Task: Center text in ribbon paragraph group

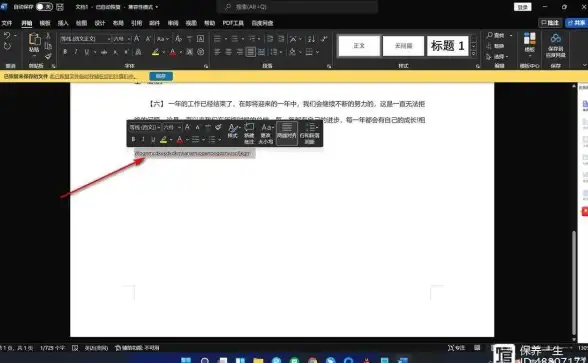Action: [x=228, y=52]
